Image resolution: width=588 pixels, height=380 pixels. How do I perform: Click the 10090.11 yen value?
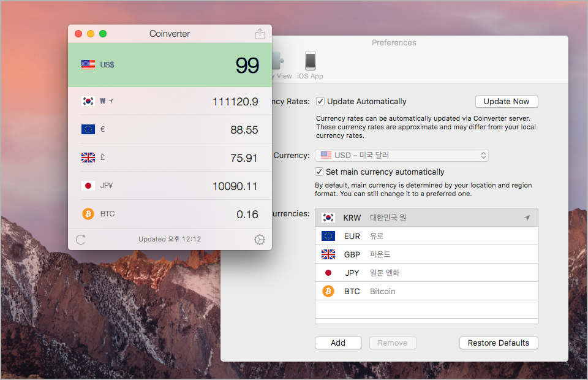pyautogui.click(x=235, y=186)
